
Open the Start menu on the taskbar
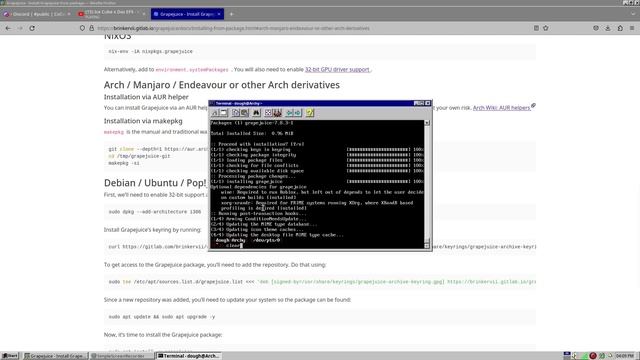[10, 356]
